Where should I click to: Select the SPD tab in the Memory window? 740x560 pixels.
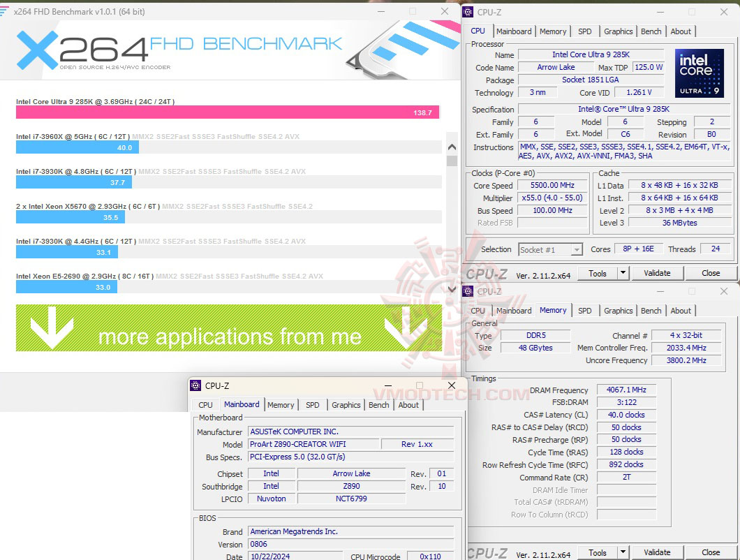click(585, 310)
